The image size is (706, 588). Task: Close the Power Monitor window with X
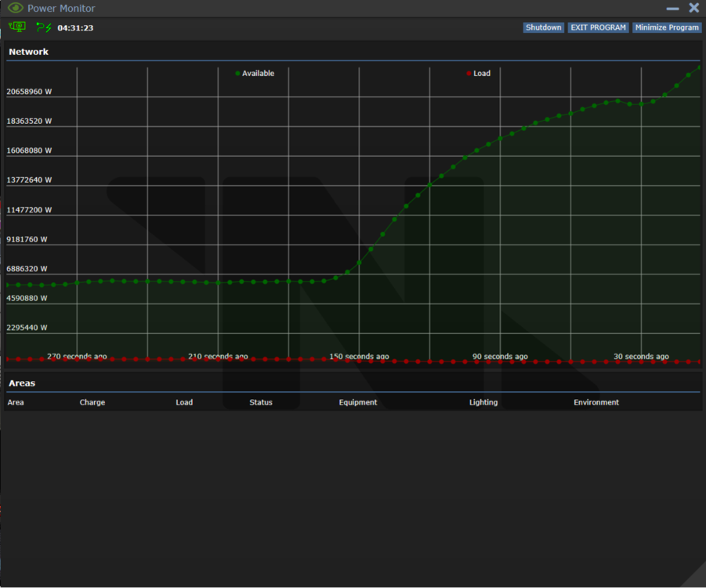693,8
